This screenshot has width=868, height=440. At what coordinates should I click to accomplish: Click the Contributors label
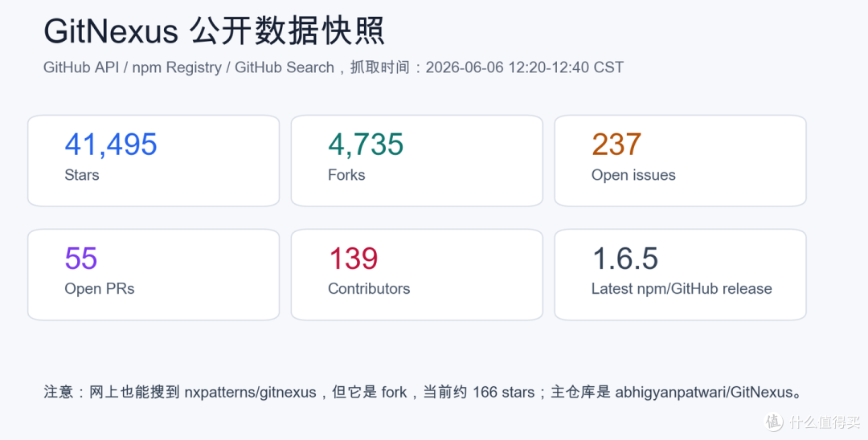pos(369,288)
